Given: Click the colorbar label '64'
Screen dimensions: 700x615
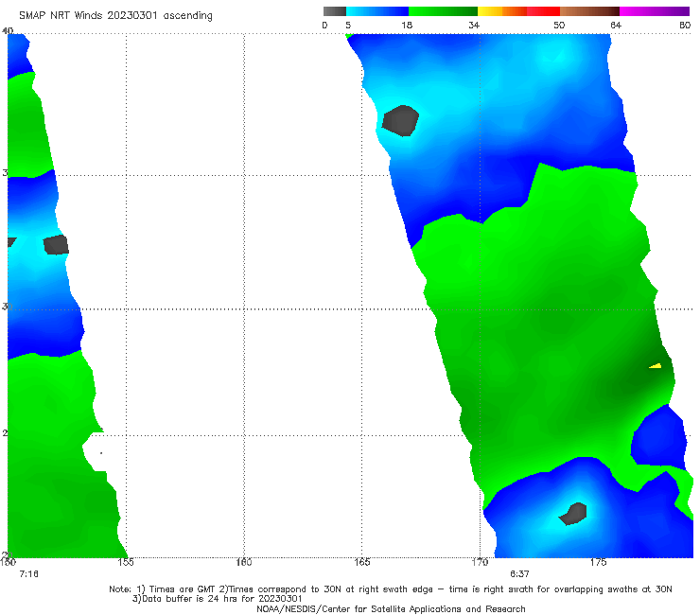Looking at the screenshot, I should point(616,25).
